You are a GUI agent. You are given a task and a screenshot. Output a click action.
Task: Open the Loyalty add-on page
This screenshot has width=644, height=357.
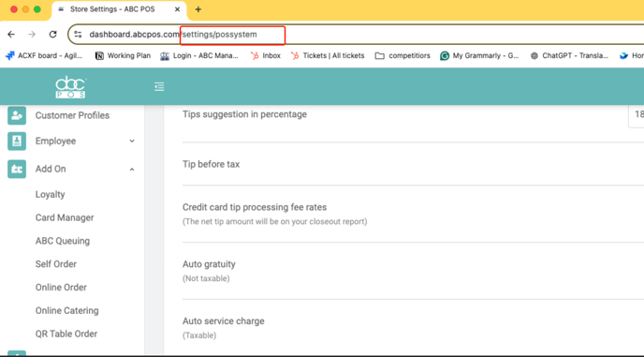[x=51, y=195]
